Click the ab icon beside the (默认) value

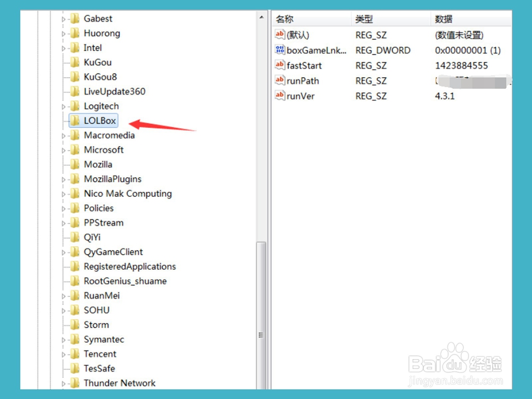[280, 35]
